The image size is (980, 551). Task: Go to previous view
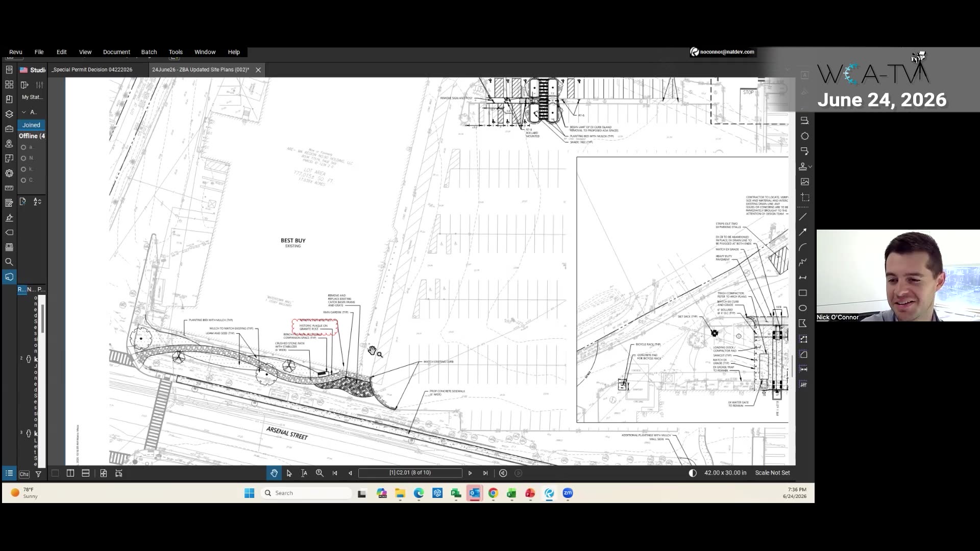click(x=503, y=473)
